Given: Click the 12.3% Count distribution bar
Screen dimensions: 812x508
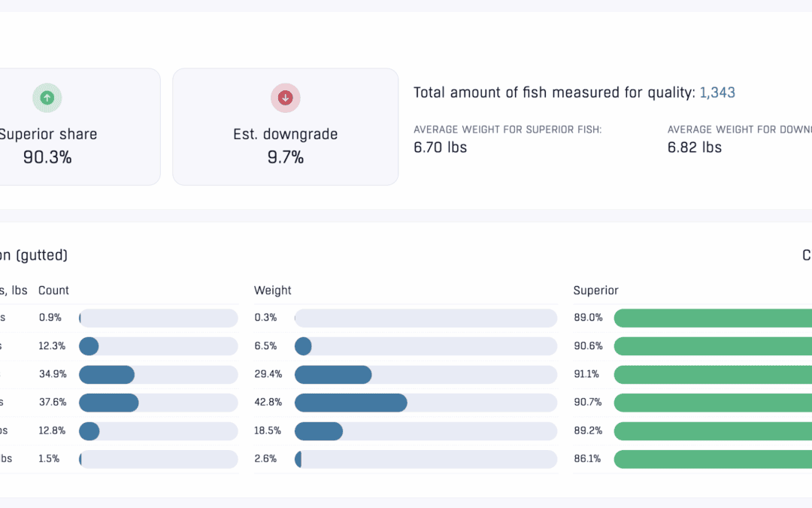Looking at the screenshot, I should point(158,346).
